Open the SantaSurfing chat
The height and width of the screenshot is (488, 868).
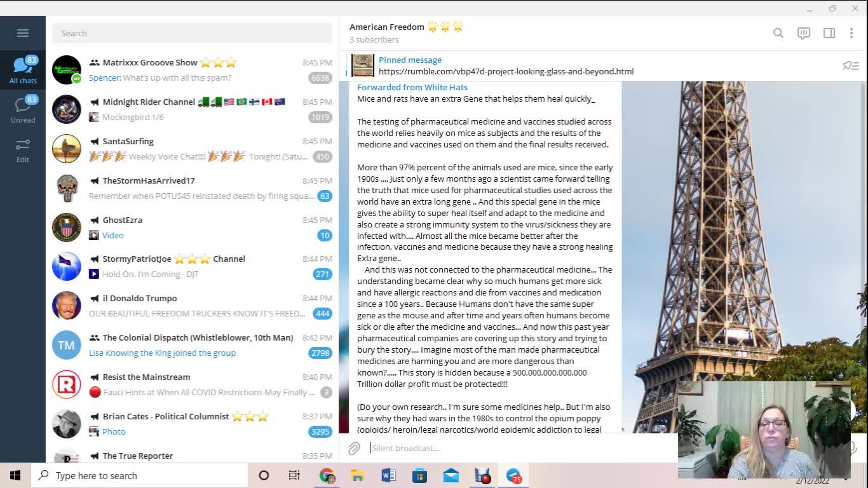(x=192, y=149)
